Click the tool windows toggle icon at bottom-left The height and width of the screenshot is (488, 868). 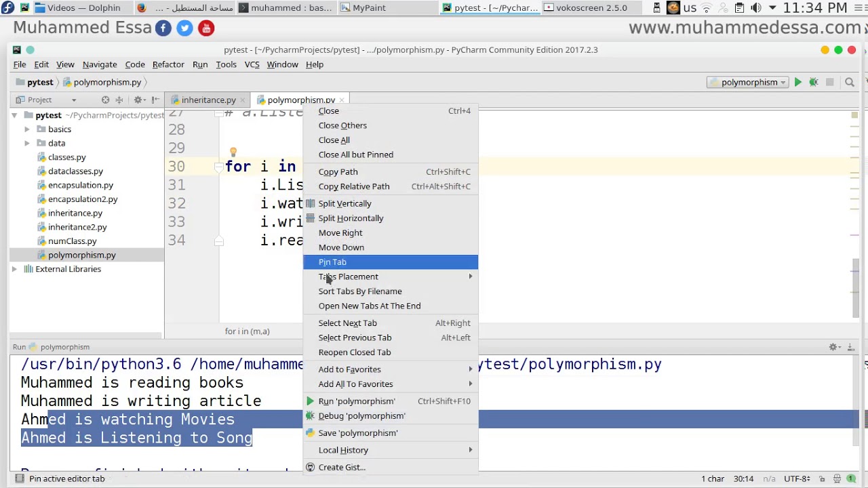[x=20, y=479]
